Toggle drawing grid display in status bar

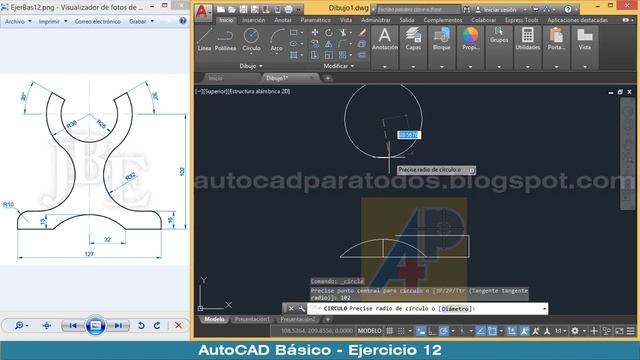point(390,331)
